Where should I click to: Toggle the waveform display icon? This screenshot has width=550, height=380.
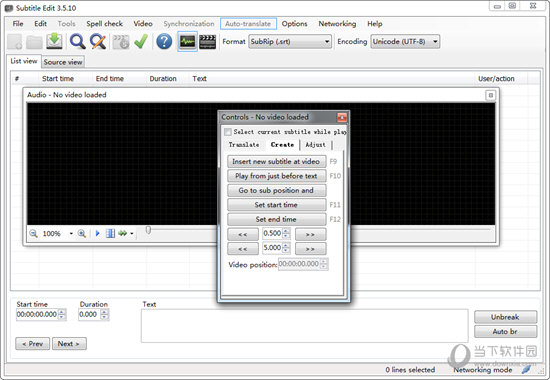coord(187,41)
